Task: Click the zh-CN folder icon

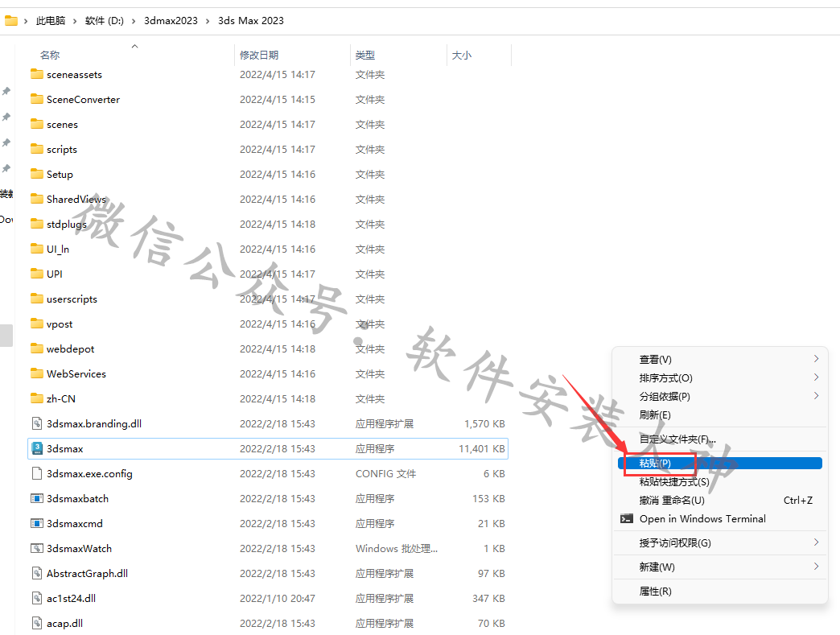Action: tap(37, 398)
